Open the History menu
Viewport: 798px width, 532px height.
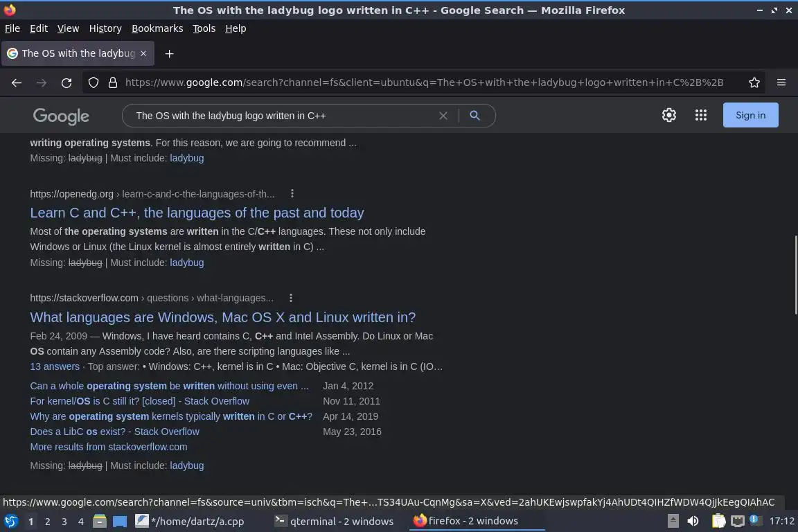pyautogui.click(x=105, y=28)
